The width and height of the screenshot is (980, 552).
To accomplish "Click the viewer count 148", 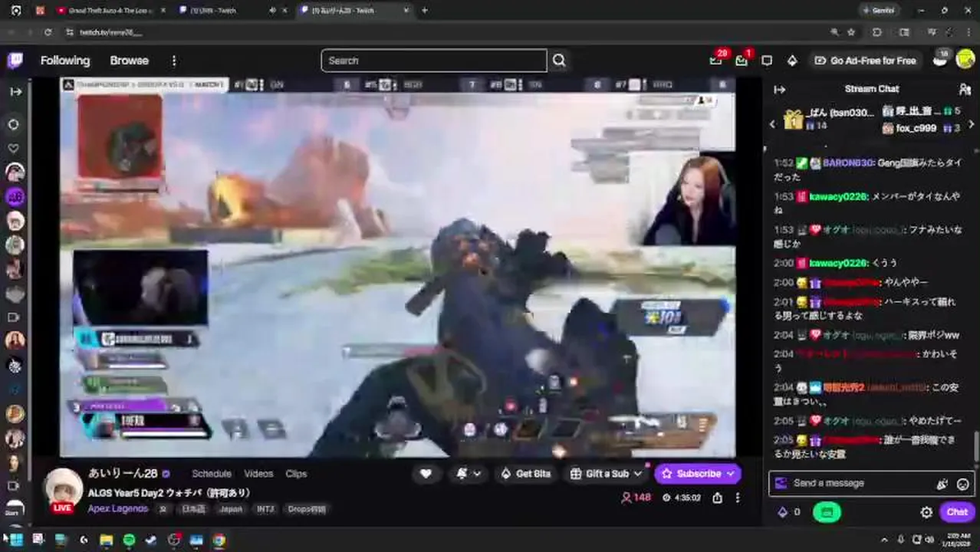I will coord(636,498).
